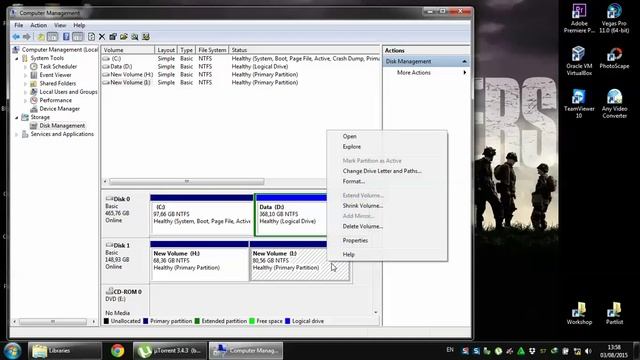Click the Back arrow toolbar icon
This screenshot has width=640, height=360.
16,37
